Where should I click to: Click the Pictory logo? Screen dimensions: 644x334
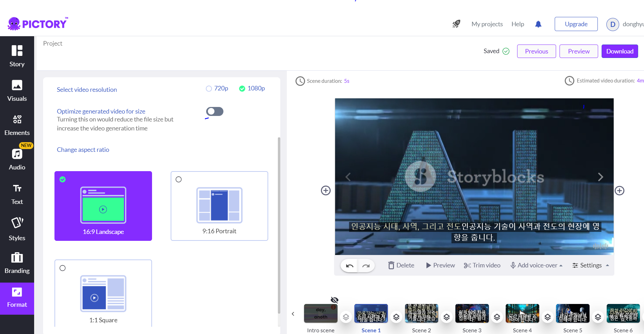tap(38, 23)
